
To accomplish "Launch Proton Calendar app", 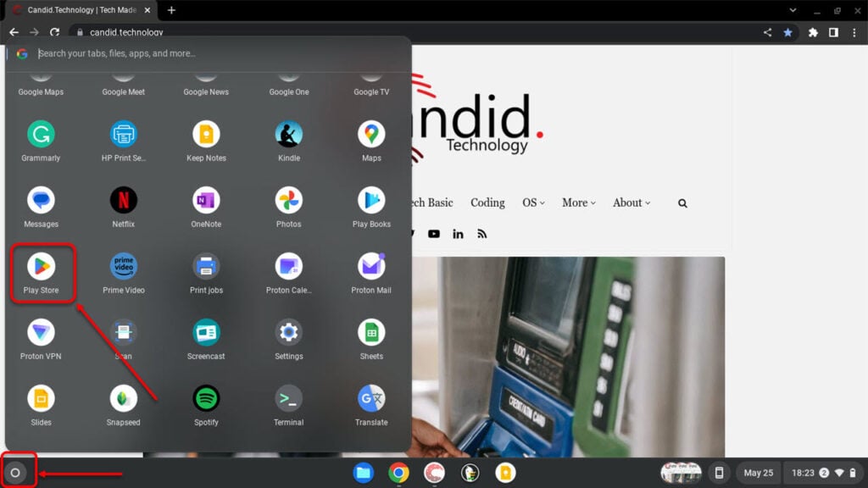I will pyautogui.click(x=288, y=267).
